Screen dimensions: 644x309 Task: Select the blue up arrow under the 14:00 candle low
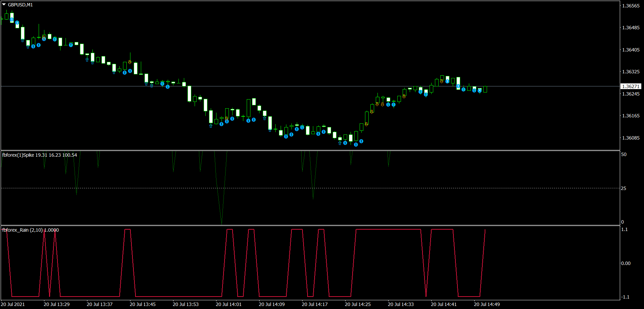(x=211, y=126)
